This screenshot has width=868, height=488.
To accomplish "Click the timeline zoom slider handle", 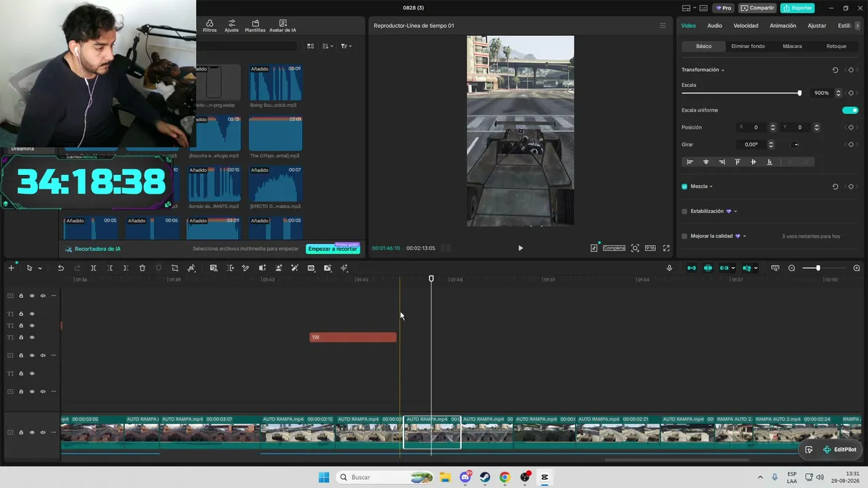I will tap(818, 268).
